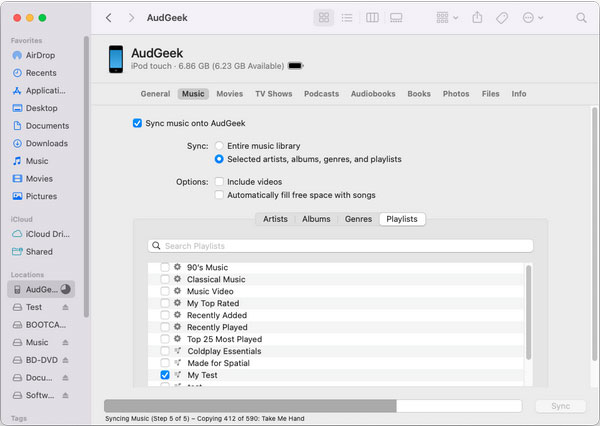
Task: Switch to the Books tab
Action: click(419, 94)
